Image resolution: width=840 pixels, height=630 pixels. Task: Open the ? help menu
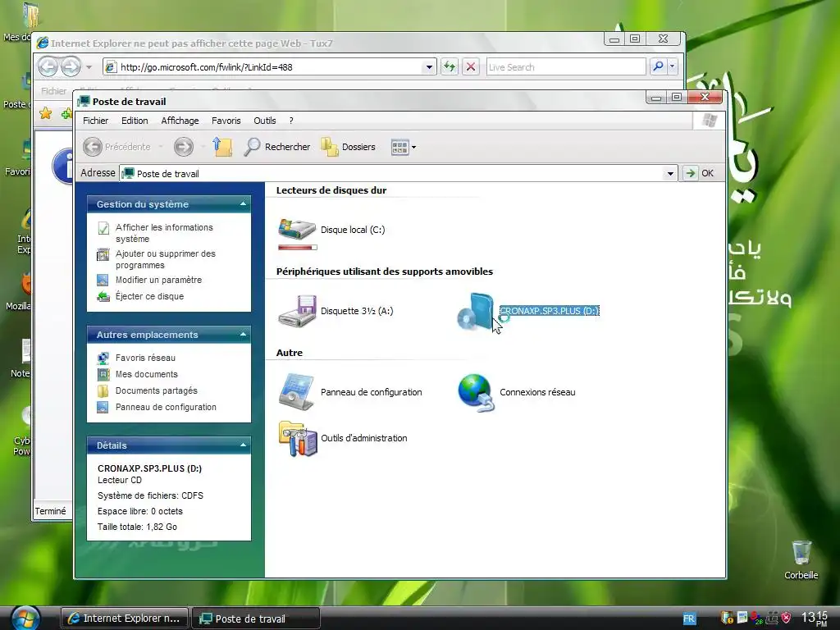coord(291,121)
